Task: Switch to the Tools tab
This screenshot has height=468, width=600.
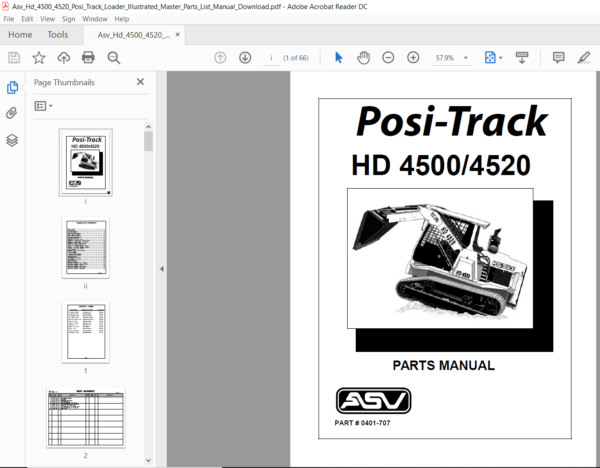Action: point(58,35)
